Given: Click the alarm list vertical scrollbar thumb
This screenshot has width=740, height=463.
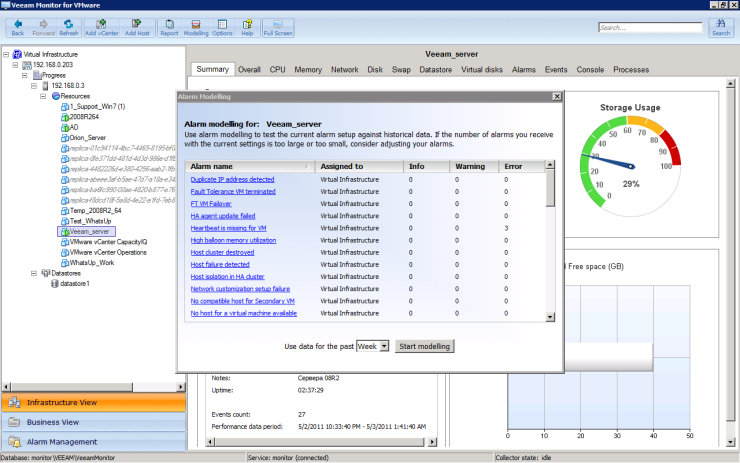Looking at the screenshot, I should coord(550,188).
